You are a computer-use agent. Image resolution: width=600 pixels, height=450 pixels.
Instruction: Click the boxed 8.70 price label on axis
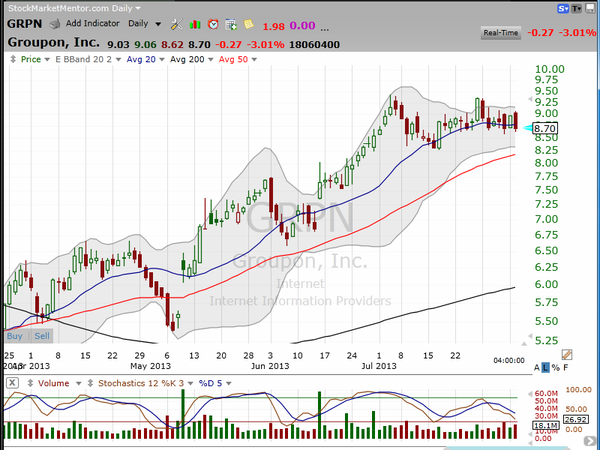tap(545, 128)
